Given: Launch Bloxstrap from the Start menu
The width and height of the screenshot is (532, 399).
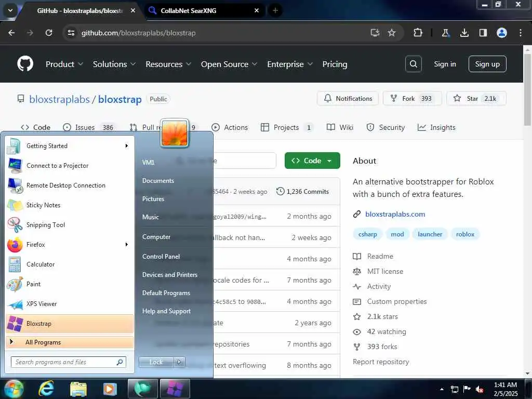Looking at the screenshot, I should click(70, 323).
